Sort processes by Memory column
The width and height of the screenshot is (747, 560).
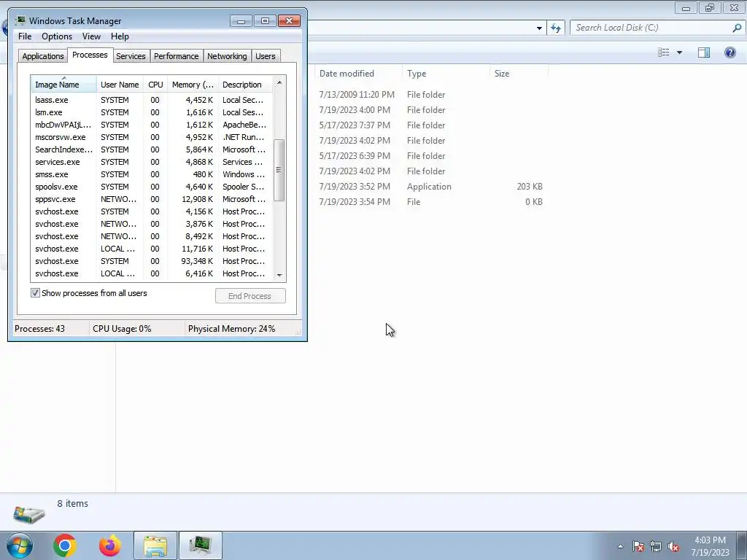tap(193, 85)
